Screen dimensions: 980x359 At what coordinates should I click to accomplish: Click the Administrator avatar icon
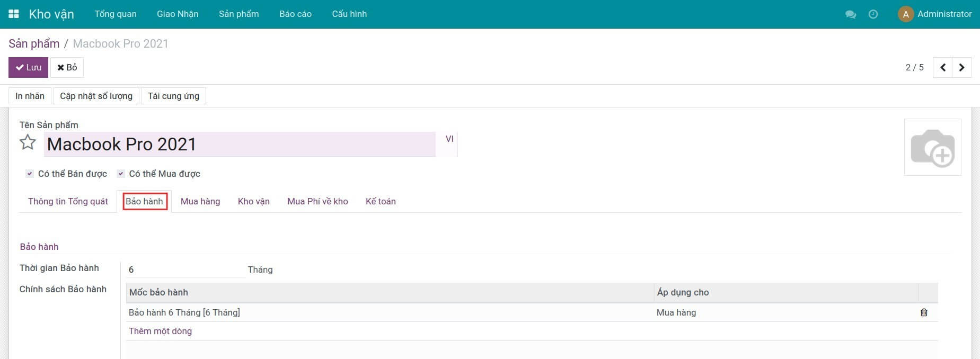click(x=905, y=14)
